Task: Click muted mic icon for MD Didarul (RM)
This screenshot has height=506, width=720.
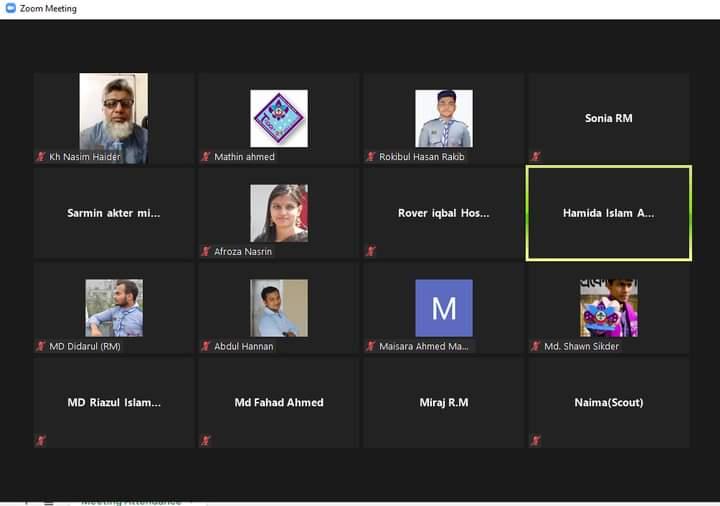Action: [41, 346]
